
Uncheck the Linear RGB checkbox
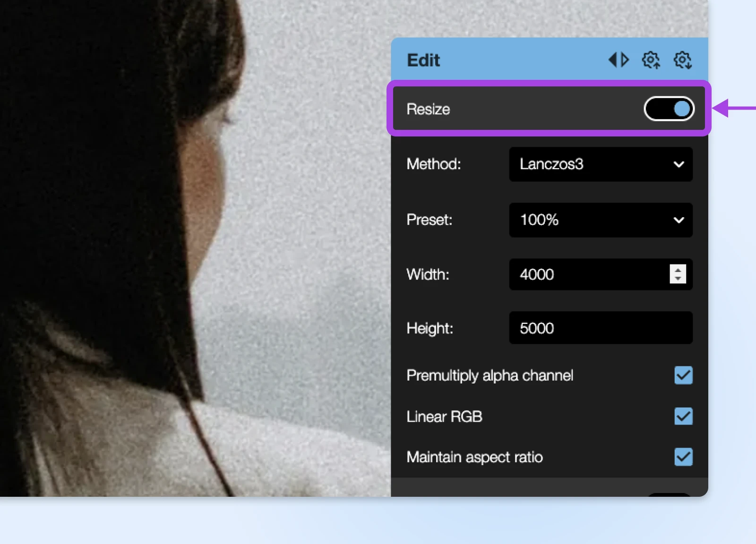point(683,416)
